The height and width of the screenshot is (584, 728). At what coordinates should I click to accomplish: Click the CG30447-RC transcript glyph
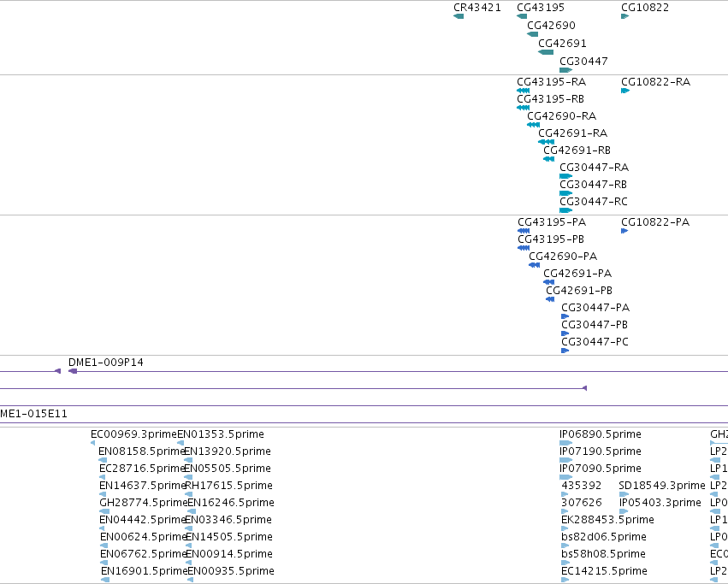point(566,210)
